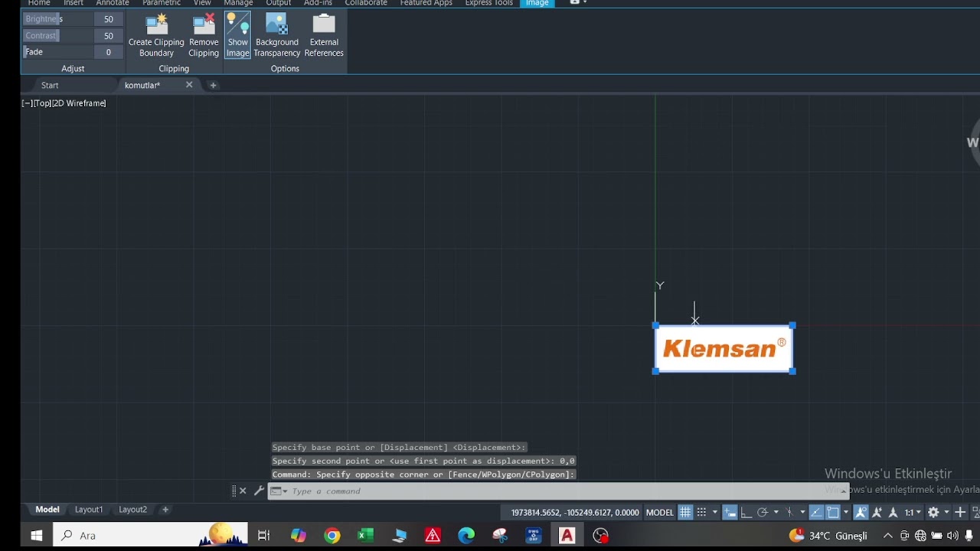The image size is (980, 551).
Task: Toggle Background Transparency for the image
Action: pos(276,36)
